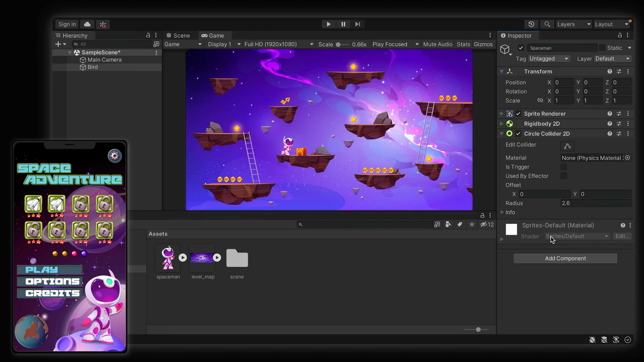Expand the Rigidbody 2D component
The height and width of the screenshot is (362, 644).
[501, 124]
